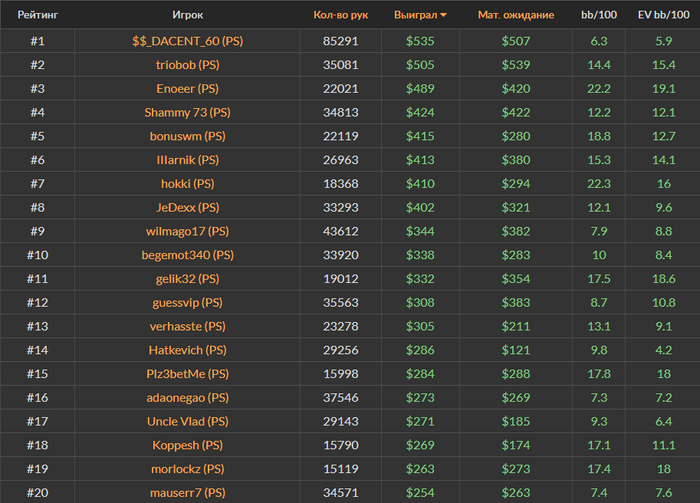Open Shammy 73 (PS) player link

tap(188, 112)
